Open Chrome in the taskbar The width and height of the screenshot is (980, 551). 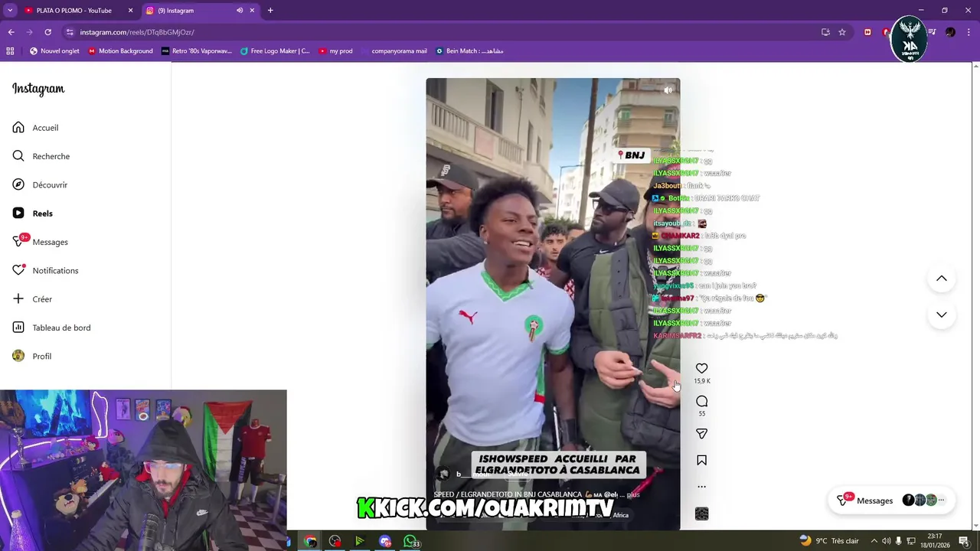(310, 541)
